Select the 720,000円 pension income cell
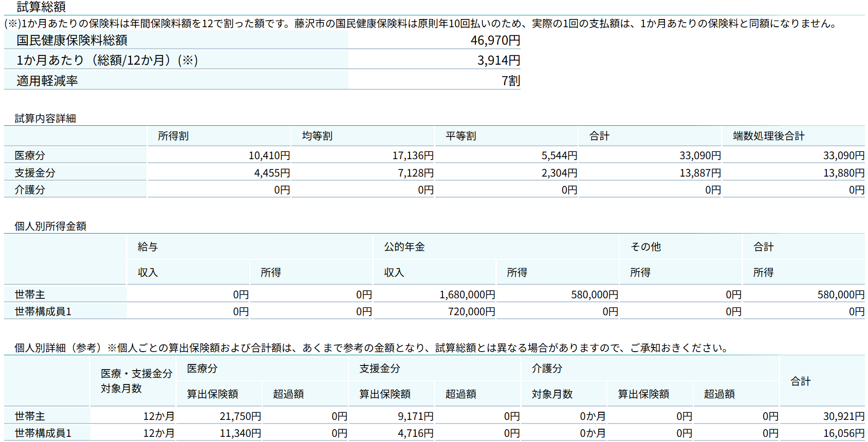Screen dimensions: 868x442 click(x=471, y=312)
